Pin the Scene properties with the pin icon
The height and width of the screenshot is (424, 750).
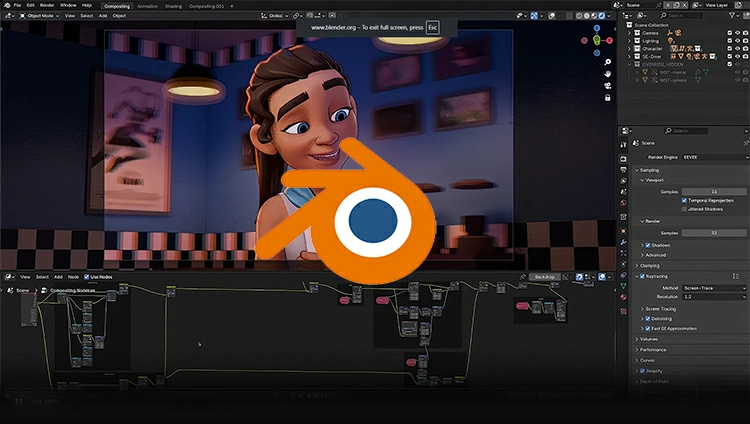746,143
